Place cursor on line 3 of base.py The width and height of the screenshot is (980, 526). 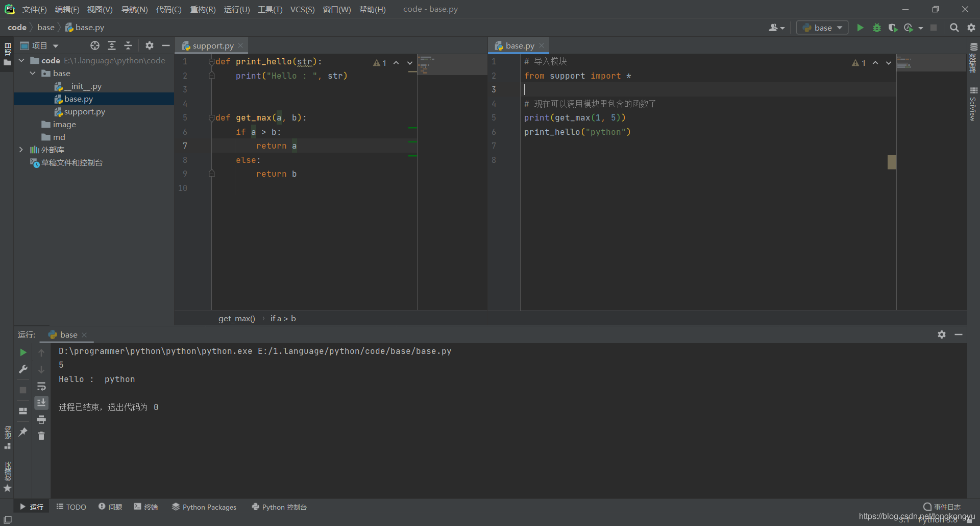[x=707, y=89]
